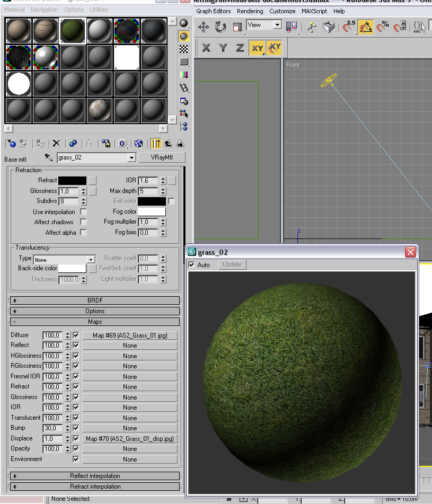The height and width of the screenshot is (504, 432).
Task: Toggle Show Map in Viewport cube icon
Action: (x=138, y=144)
